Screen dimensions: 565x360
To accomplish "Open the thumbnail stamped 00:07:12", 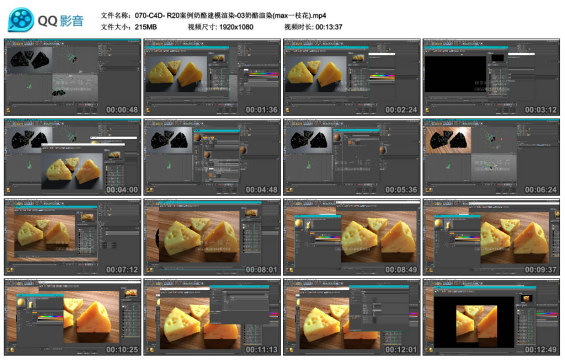I will pyautogui.click(x=72, y=237).
